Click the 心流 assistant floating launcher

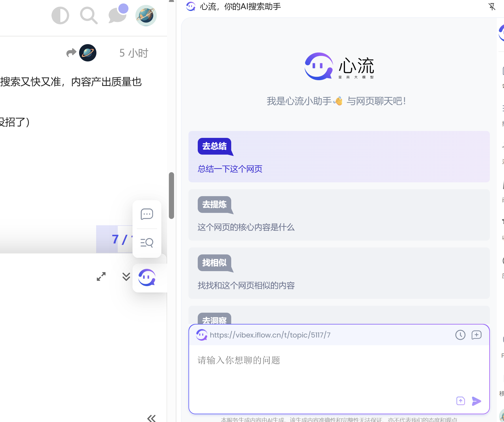coord(147,278)
